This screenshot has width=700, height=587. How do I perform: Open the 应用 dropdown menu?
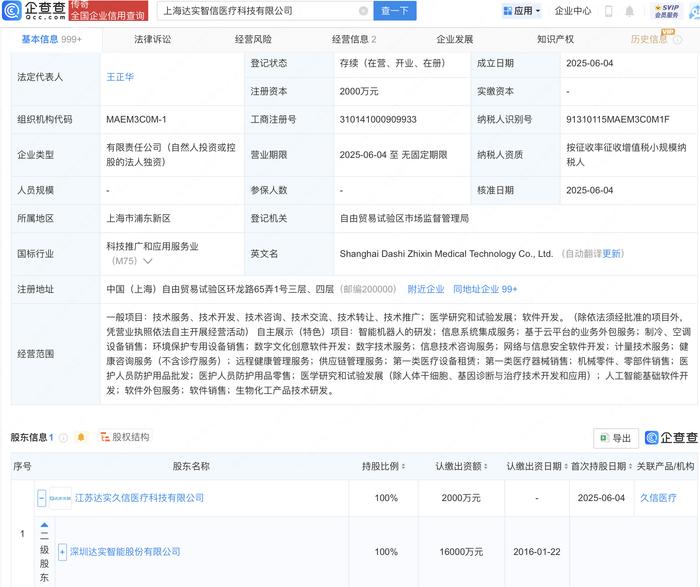[x=522, y=11]
